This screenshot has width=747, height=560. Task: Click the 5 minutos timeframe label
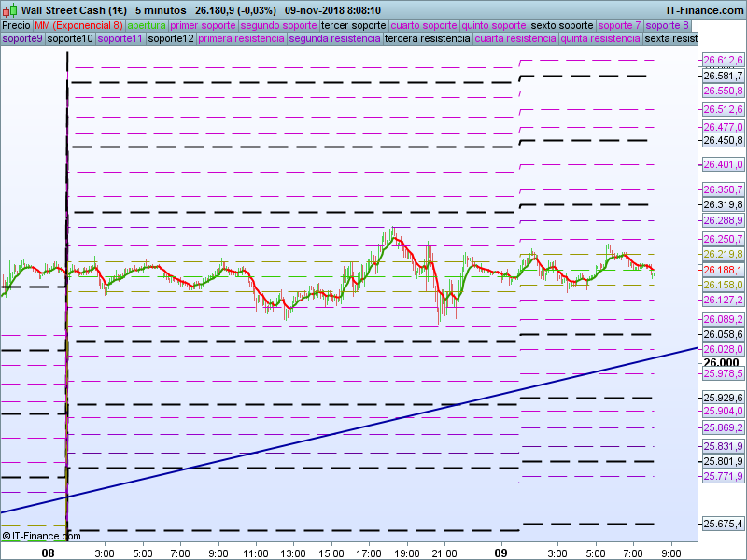(162, 10)
